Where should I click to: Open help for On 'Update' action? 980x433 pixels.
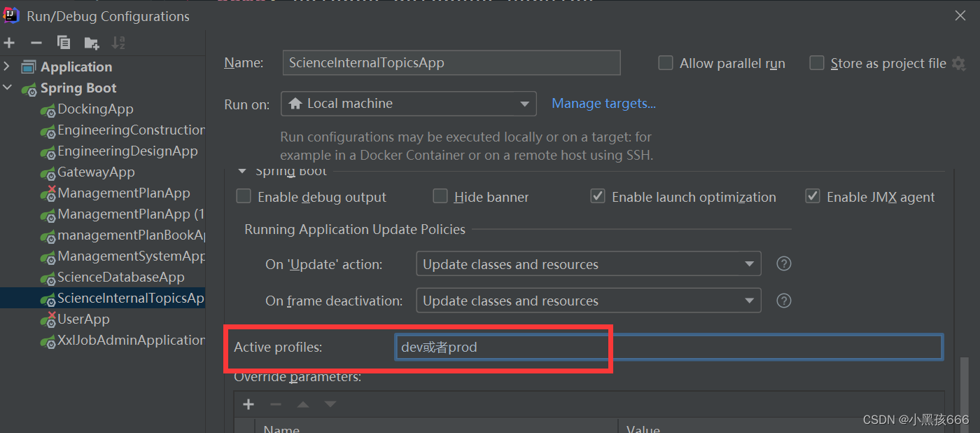tap(784, 264)
